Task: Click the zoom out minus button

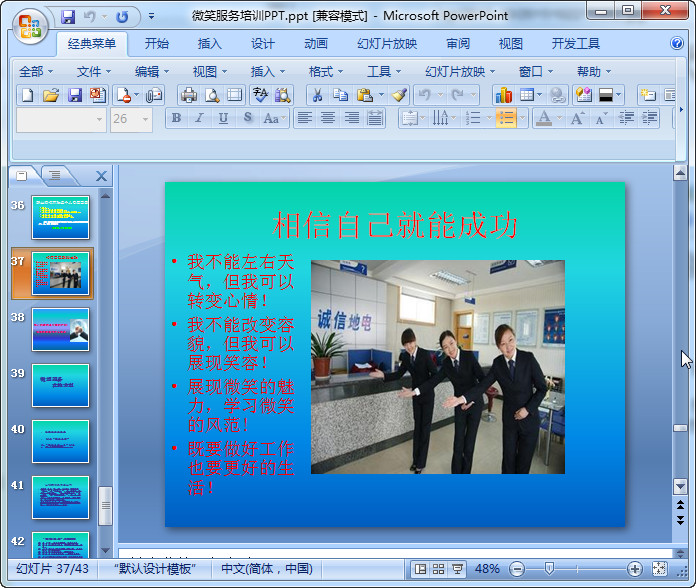Action: click(x=517, y=569)
